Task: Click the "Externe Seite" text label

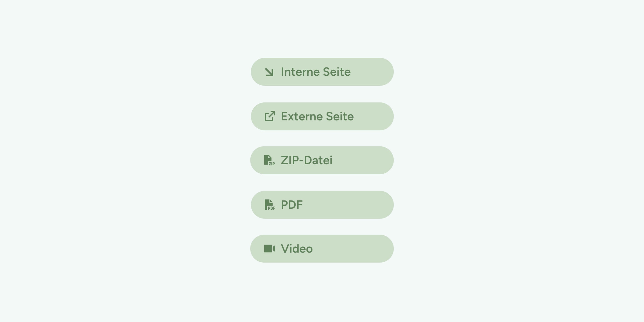Action: 317,116
